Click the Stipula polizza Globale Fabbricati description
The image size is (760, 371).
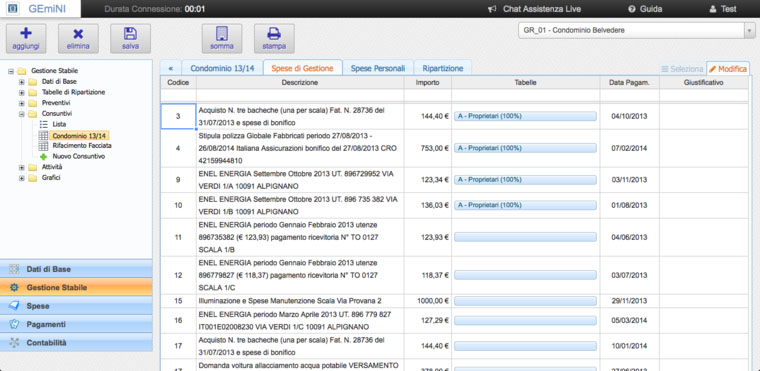(x=298, y=148)
